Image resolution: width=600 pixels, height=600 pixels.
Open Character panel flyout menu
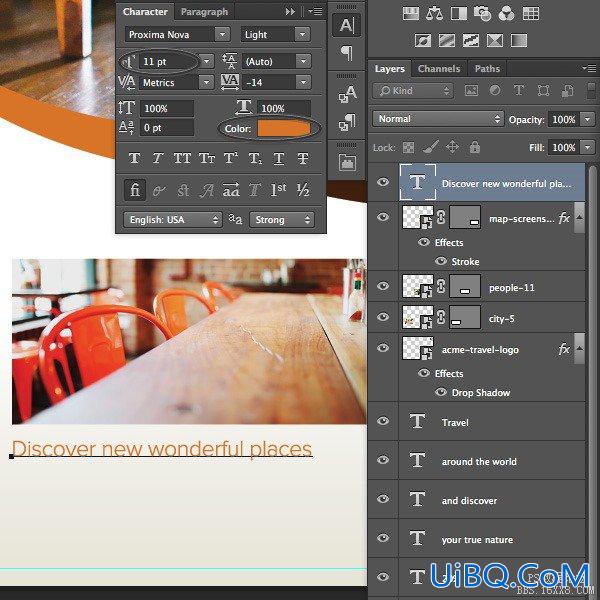(316, 11)
